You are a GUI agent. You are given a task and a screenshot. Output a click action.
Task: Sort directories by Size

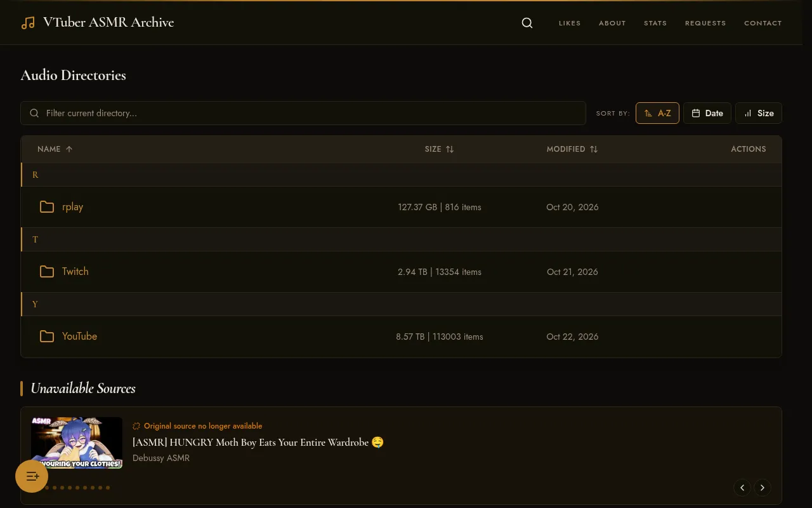pyautogui.click(x=759, y=113)
